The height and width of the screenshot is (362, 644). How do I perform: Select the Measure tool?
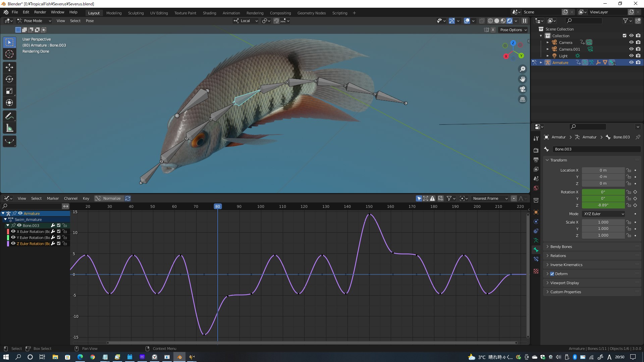click(x=9, y=128)
